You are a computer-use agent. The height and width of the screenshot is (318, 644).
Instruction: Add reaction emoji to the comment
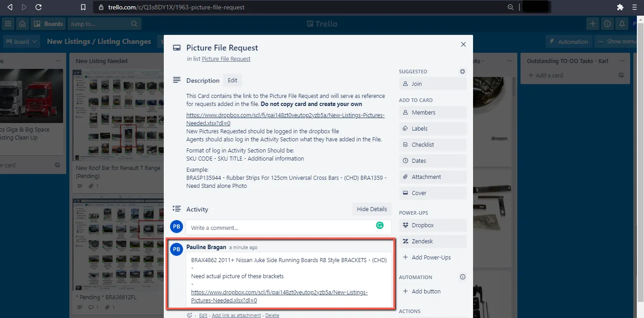pos(190,315)
